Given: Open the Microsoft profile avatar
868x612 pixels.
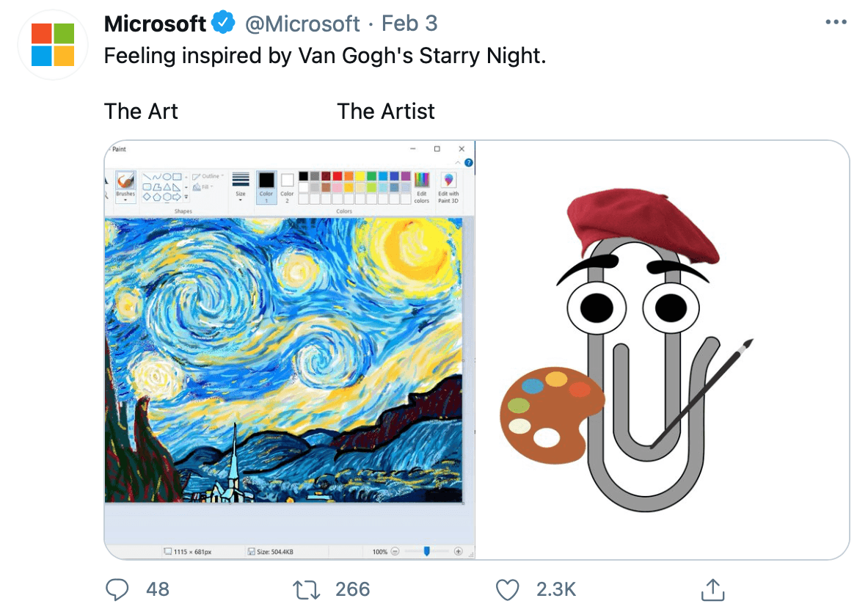Looking at the screenshot, I should 53,45.
